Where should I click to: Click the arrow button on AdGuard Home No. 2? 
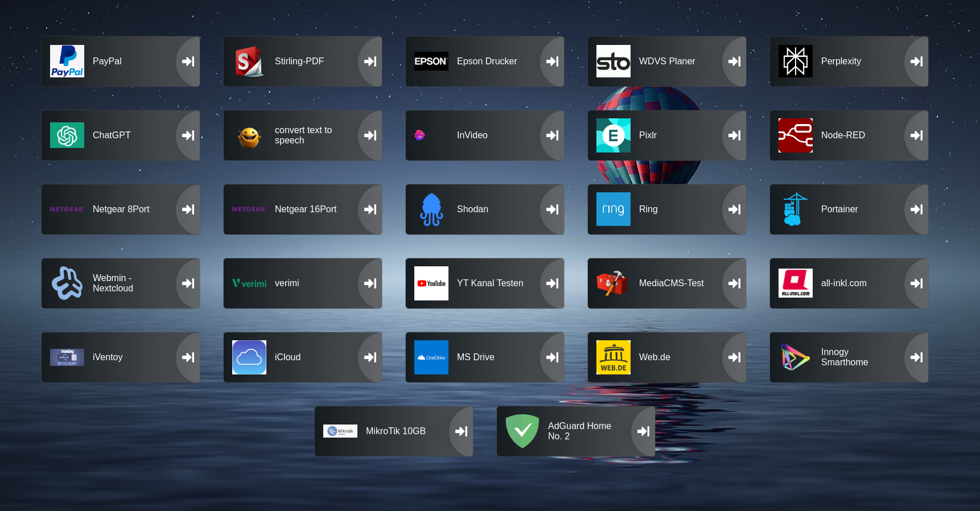pos(643,431)
